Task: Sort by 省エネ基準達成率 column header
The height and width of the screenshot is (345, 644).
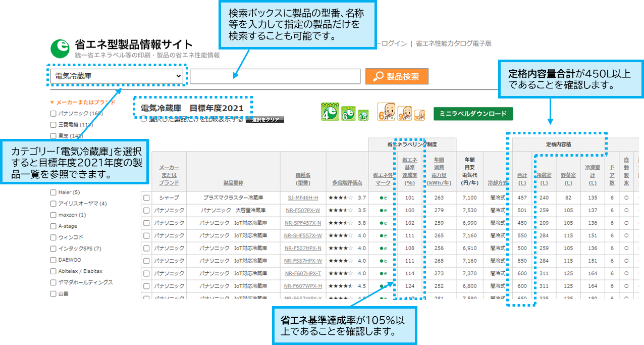Action: [409, 171]
